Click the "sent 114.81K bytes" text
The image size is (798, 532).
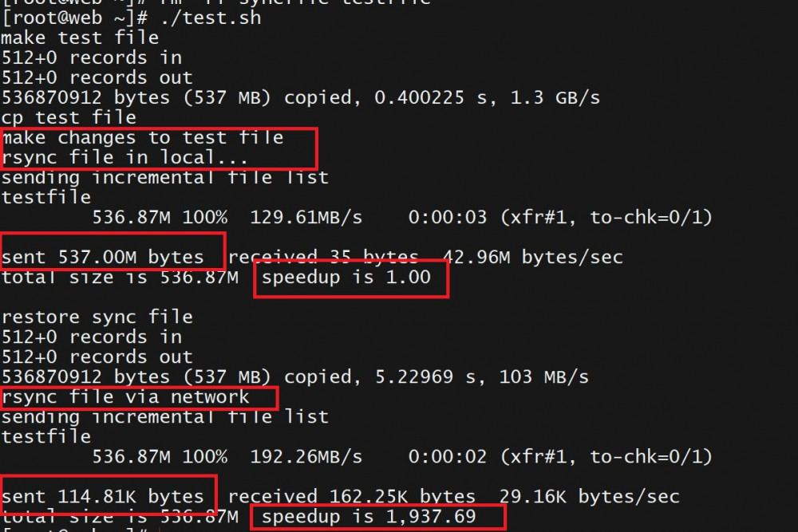[x=102, y=497]
